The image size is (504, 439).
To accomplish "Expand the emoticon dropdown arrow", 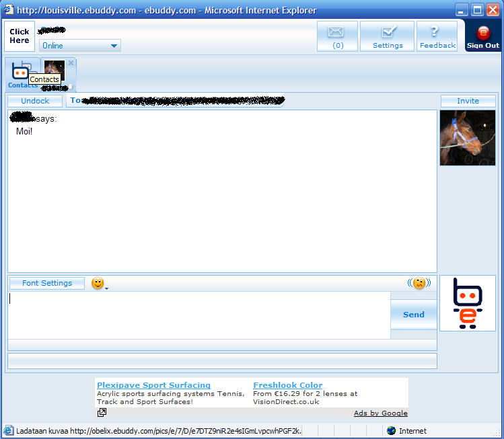I will coord(107,288).
